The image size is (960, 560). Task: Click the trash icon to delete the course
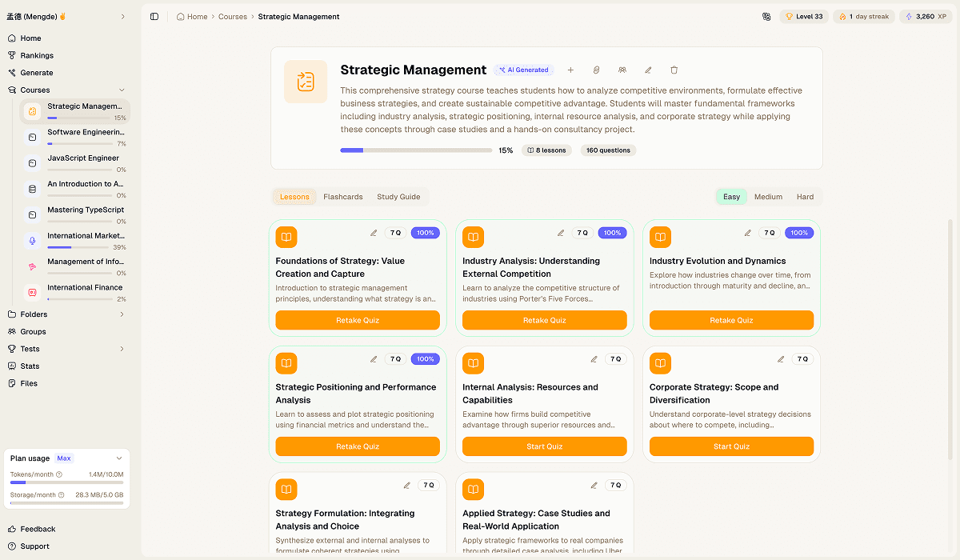[674, 70]
